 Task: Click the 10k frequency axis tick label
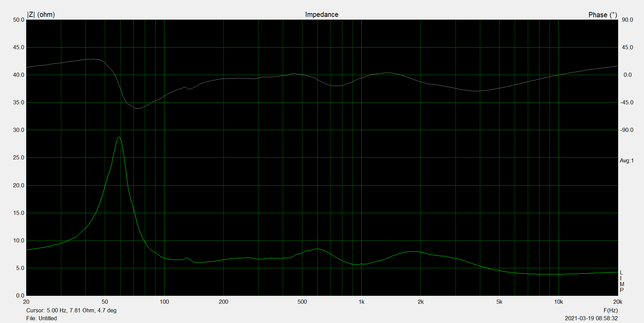[559, 302]
